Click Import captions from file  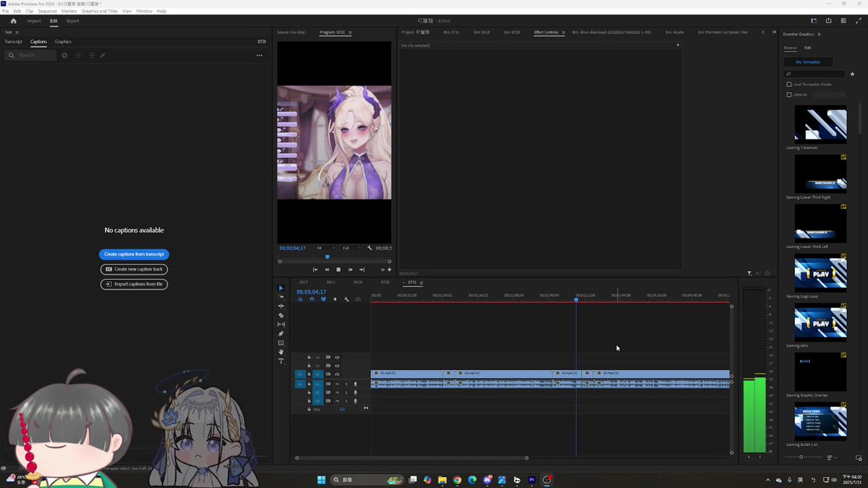click(x=134, y=284)
